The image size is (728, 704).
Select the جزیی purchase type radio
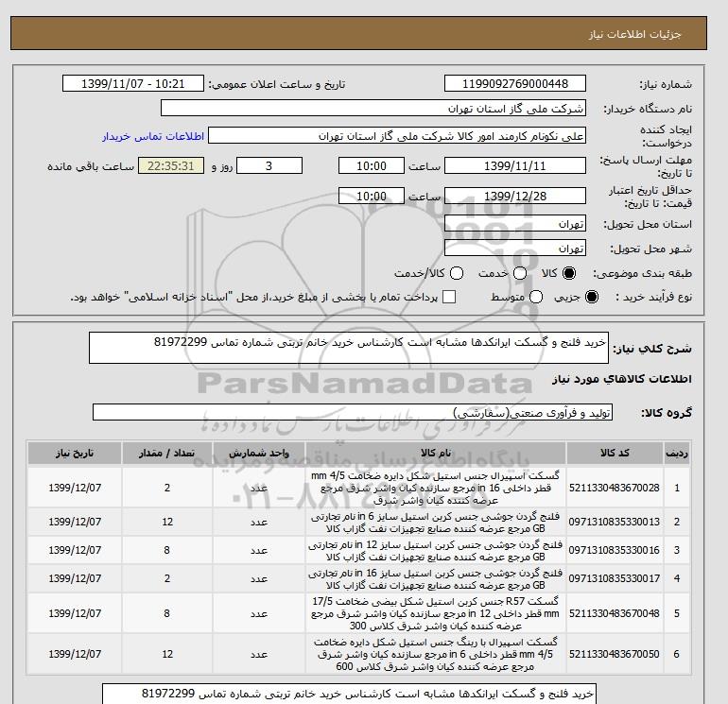pos(592,297)
